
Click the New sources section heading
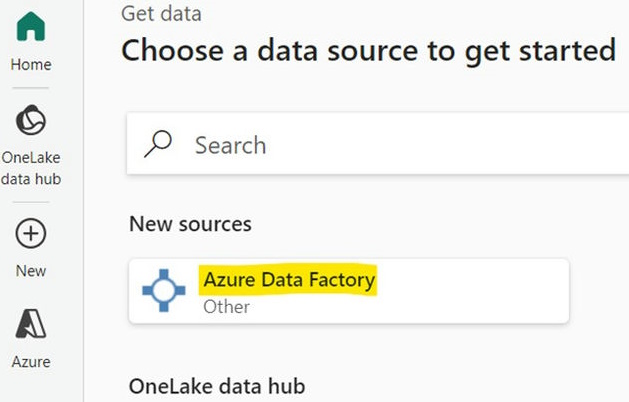[191, 224]
